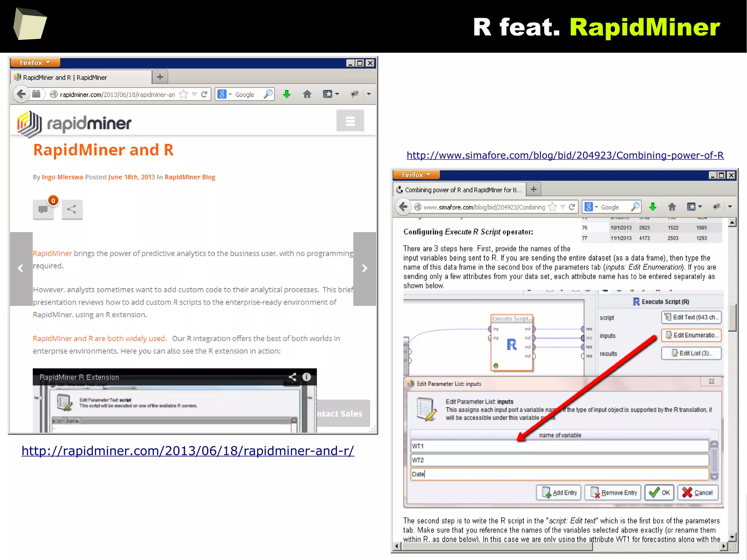Click previous slide arrow on rapidminer page
Image resolution: width=747 pixels, height=560 pixels.
point(21,269)
